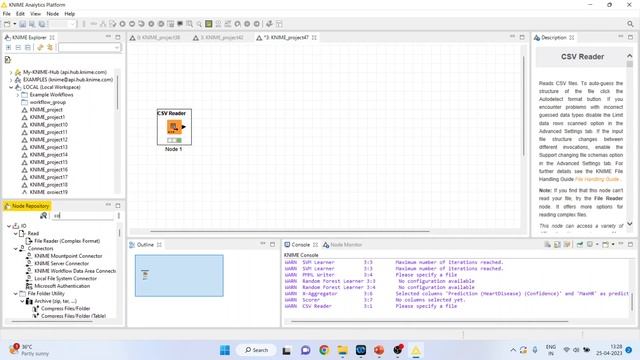The height and width of the screenshot is (360, 640).
Task: Click the search magnifier at the toolbar's right end
Action: (x=630, y=24)
